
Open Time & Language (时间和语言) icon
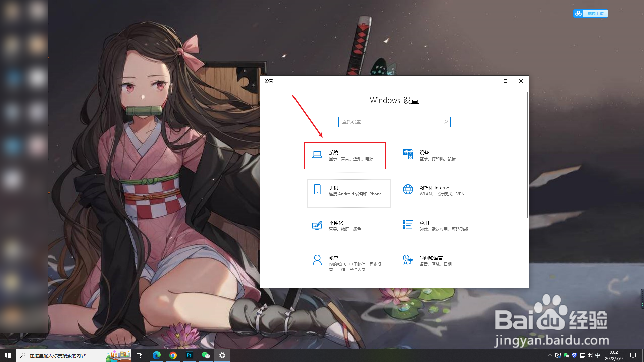click(408, 260)
